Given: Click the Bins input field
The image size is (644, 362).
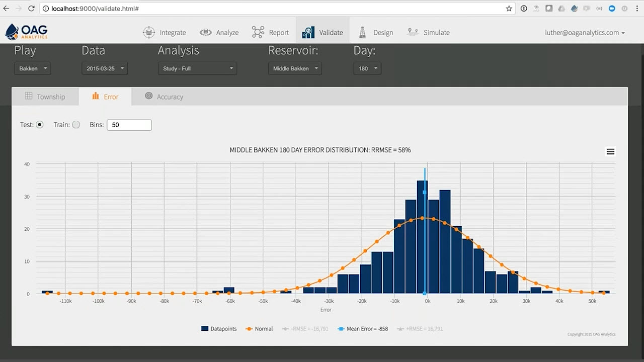Looking at the screenshot, I should [x=129, y=125].
